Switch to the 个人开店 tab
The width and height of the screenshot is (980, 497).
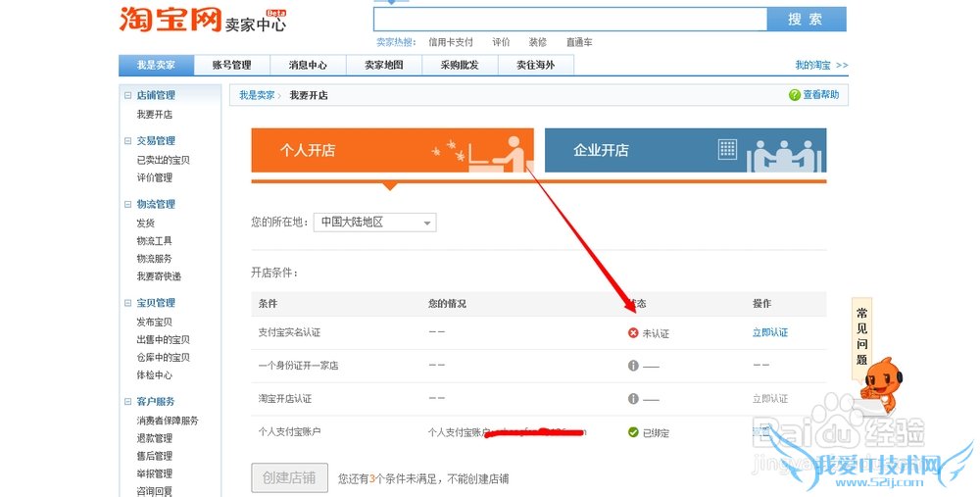(x=393, y=150)
